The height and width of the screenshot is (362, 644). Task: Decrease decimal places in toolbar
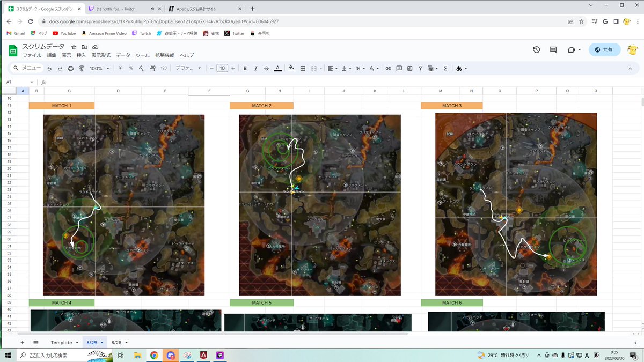(142, 68)
